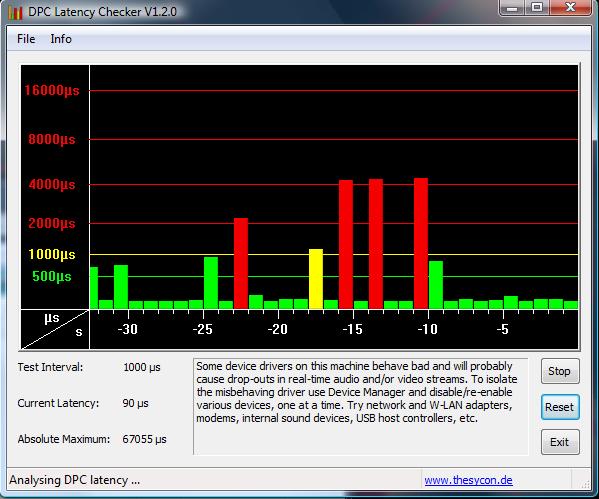This screenshot has height=499, width=599.
Task: Click the red bar near -15 seconds
Action: tap(346, 245)
